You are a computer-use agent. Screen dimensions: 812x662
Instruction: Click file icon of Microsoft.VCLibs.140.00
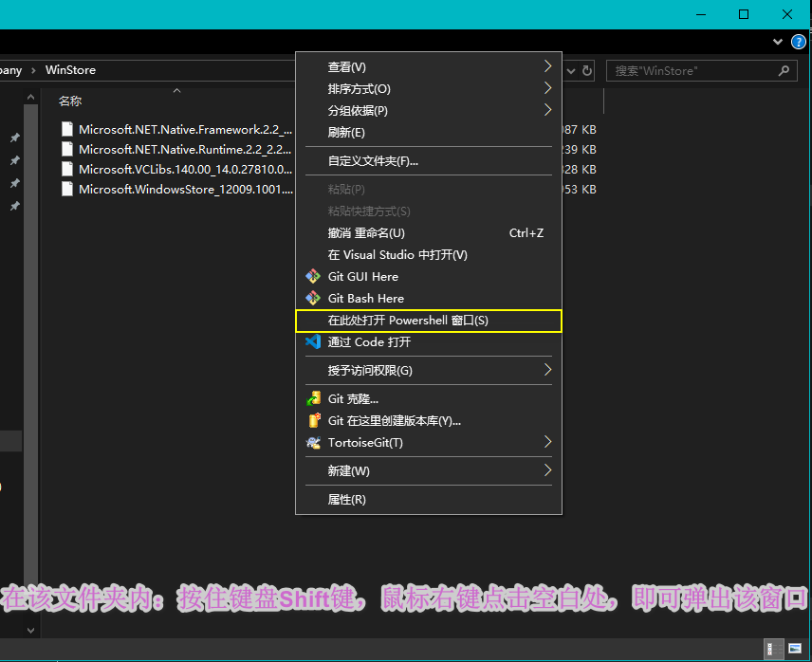(67, 169)
